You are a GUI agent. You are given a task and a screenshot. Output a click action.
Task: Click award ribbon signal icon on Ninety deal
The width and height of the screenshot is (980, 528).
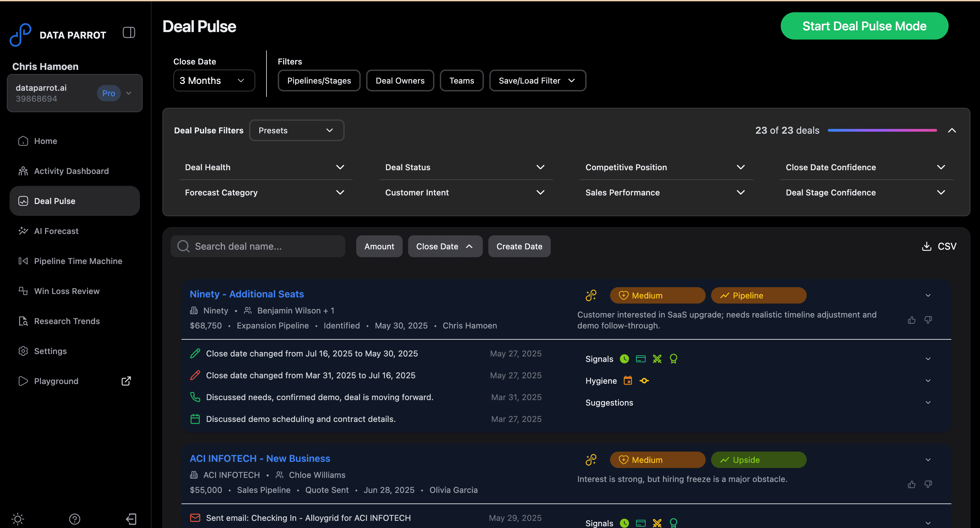pyautogui.click(x=673, y=359)
